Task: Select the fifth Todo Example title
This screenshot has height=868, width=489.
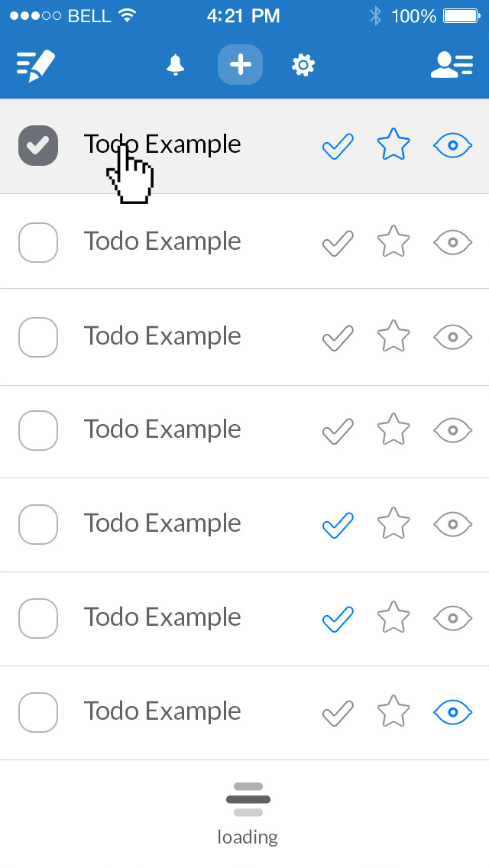Action: pyautogui.click(x=162, y=523)
